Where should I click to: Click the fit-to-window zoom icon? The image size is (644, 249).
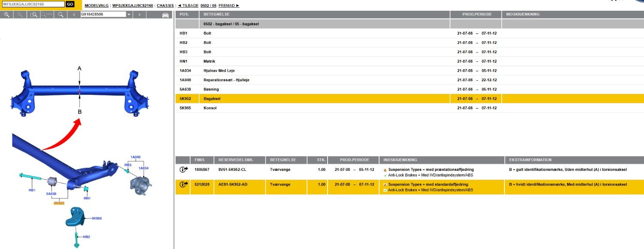pos(33,15)
